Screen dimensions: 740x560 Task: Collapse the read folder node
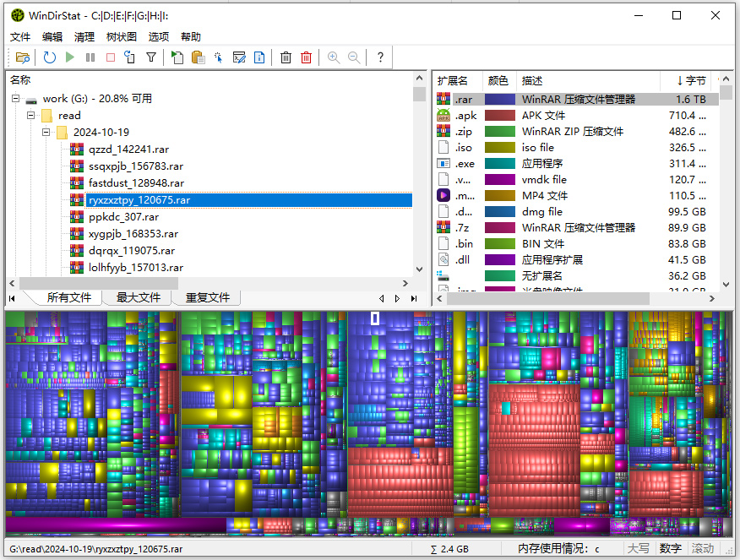(x=30, y=116)
